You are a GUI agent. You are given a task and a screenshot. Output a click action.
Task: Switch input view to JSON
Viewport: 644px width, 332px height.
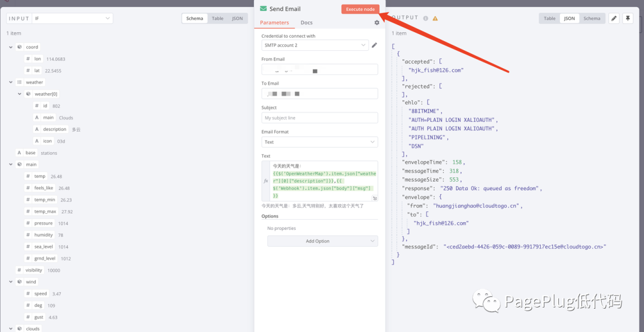pyautogui.click(x=237, y=18)
